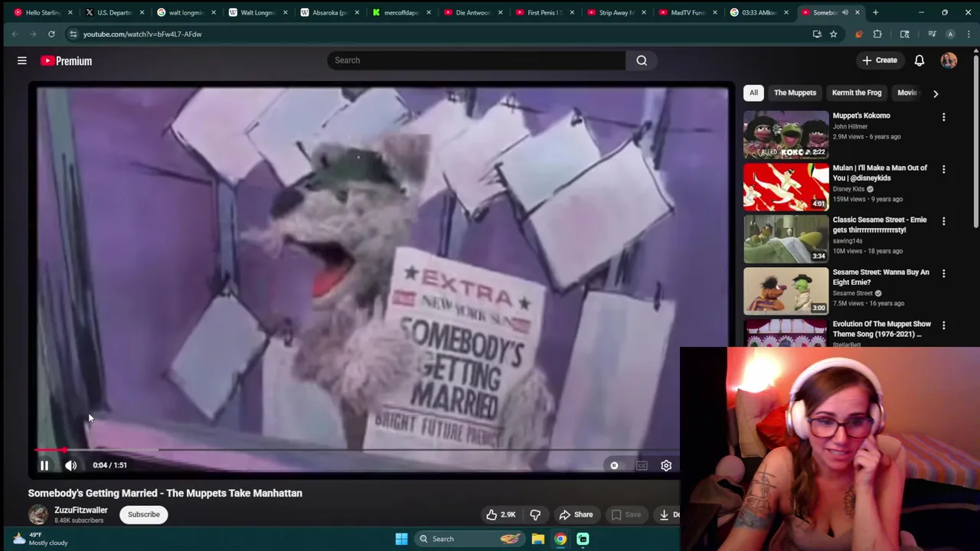Open the ZuzuFitzwaller channel avatar

pyautogui.click(x=38, y=514)
